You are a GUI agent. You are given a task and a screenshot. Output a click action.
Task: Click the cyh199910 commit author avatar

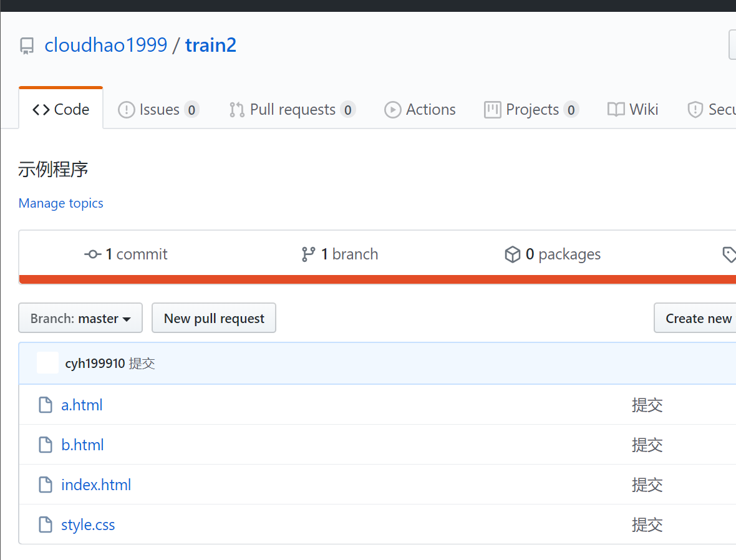(47, 363)
